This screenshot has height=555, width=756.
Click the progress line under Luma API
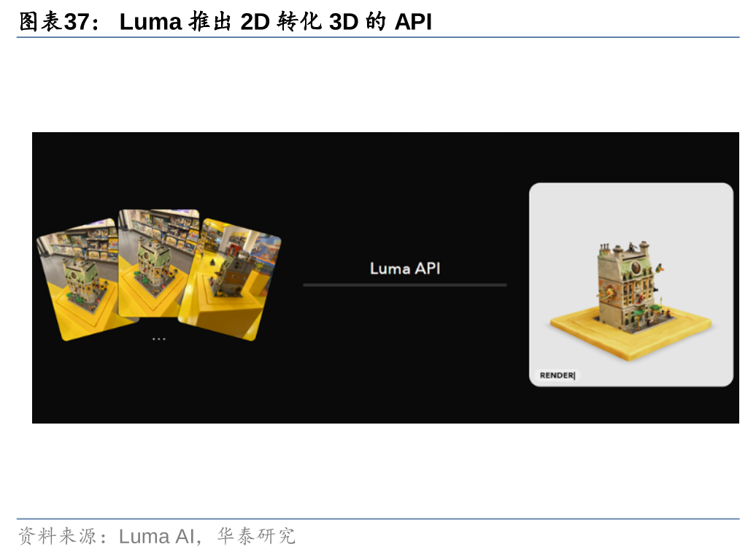(x=405, y=286)
